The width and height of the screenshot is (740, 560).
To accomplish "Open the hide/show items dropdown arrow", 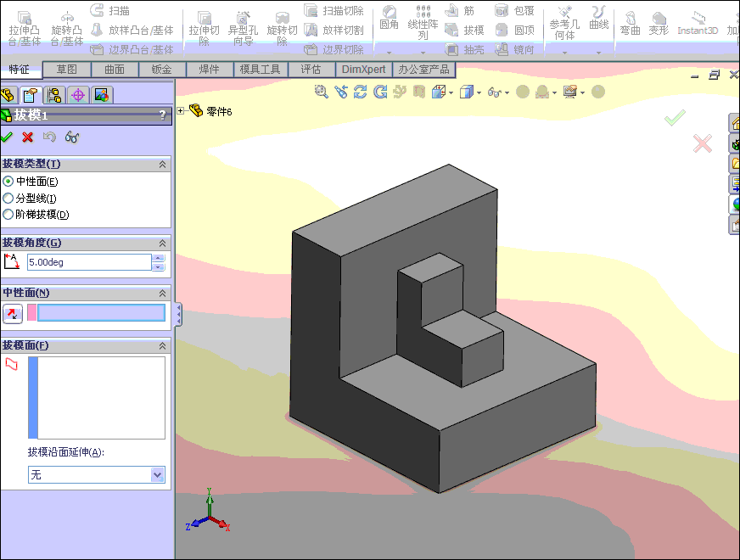I will [507, 92].
